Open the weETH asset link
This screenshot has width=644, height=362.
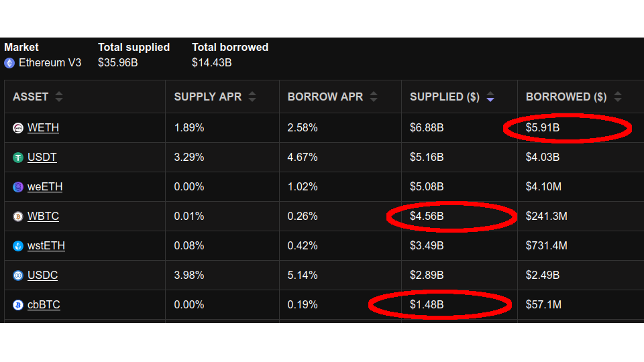(45, 187)
